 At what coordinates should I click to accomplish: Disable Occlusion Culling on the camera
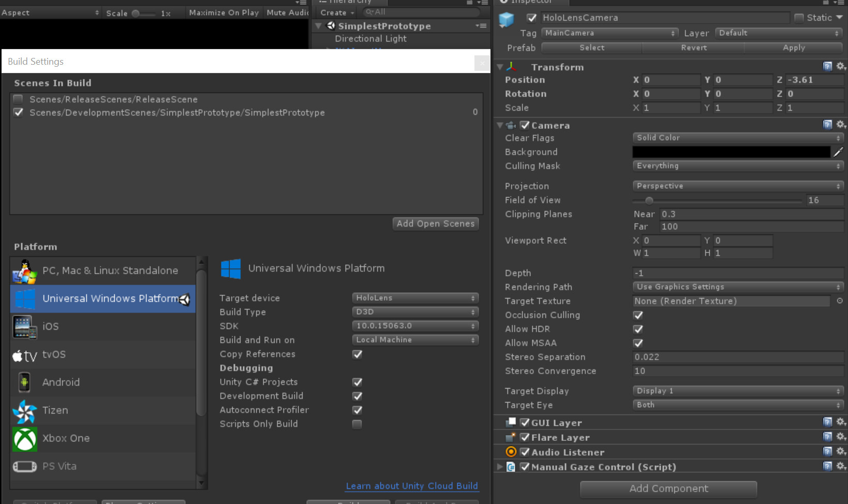point(638,315)
